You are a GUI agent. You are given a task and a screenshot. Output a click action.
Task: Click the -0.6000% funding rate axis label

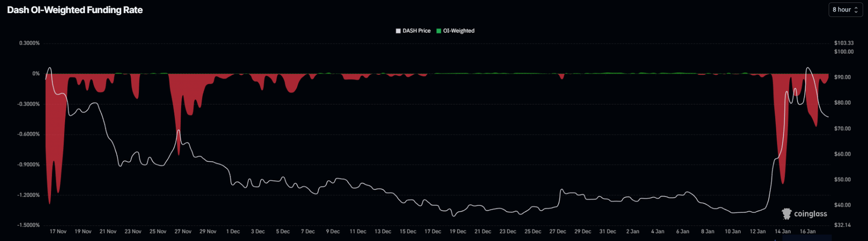(x=28, y=134)
